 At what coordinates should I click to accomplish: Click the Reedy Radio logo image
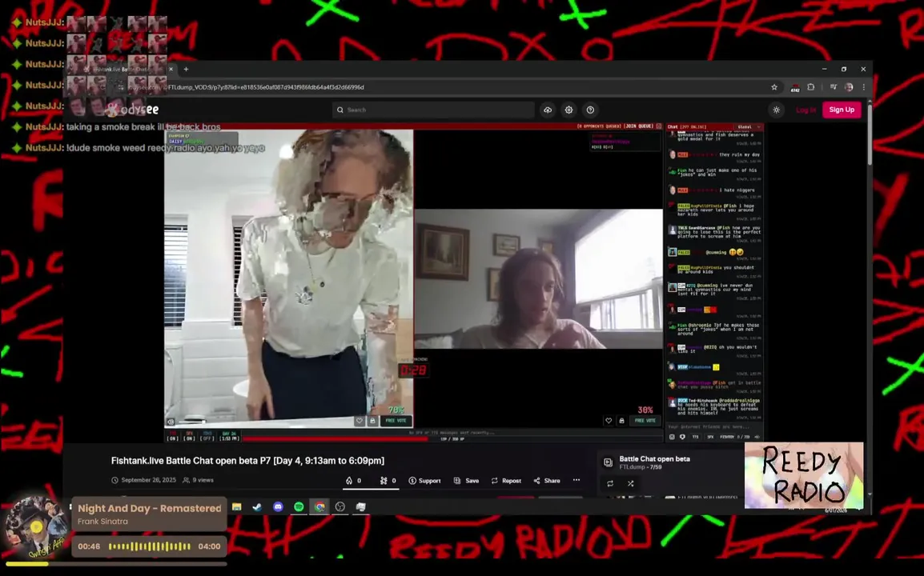804,475
